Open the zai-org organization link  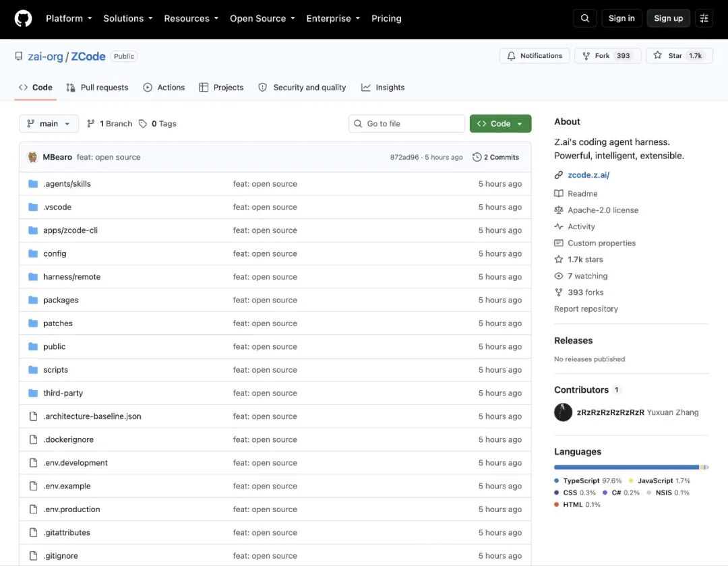coord(46,57)
